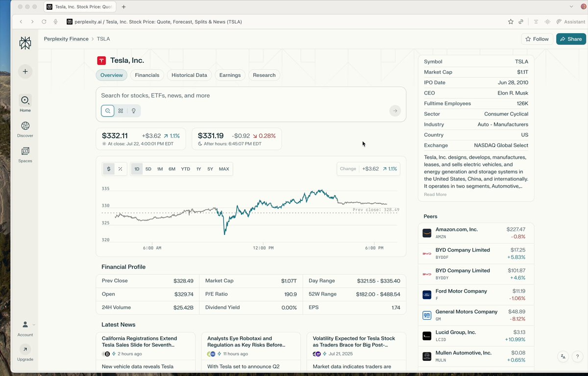
Task: Open BYD Company Limited BYDDY peer
Action: point(476,274)
